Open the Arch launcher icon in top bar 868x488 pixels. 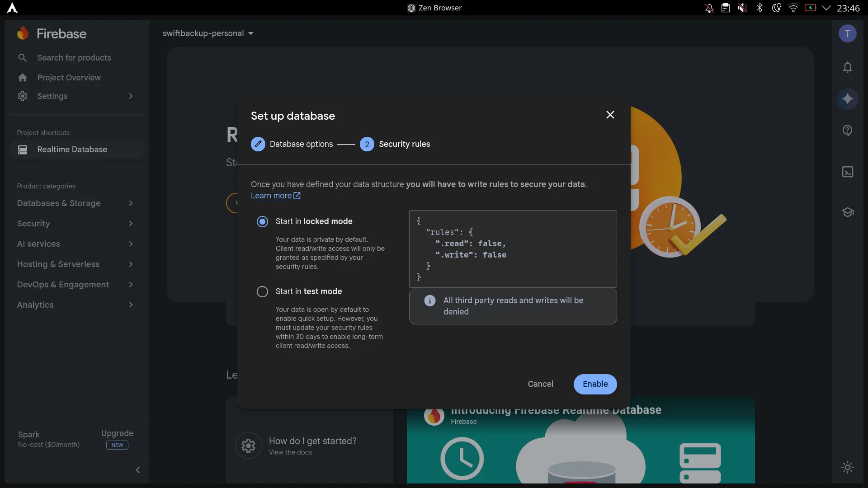(x=12, y=8)
